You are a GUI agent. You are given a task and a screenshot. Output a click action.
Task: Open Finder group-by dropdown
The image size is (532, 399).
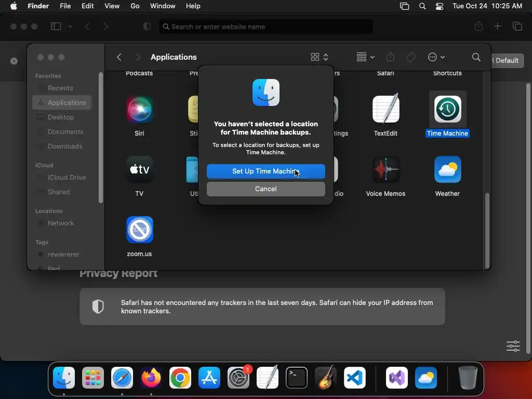point(365,57)
